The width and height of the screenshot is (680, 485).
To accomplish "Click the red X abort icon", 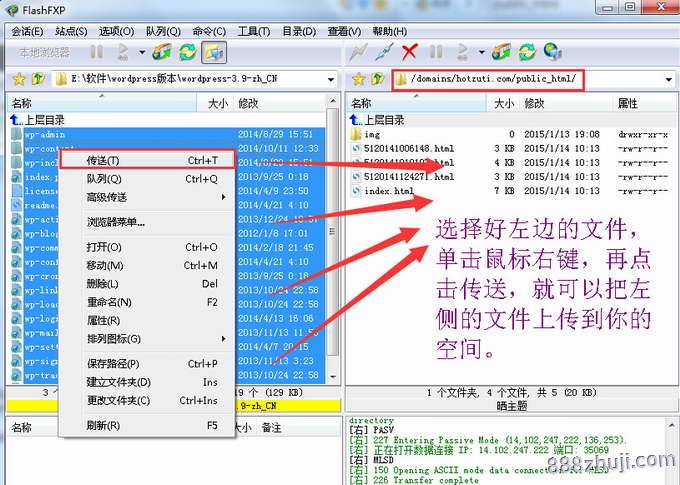I will coord(409,52).
